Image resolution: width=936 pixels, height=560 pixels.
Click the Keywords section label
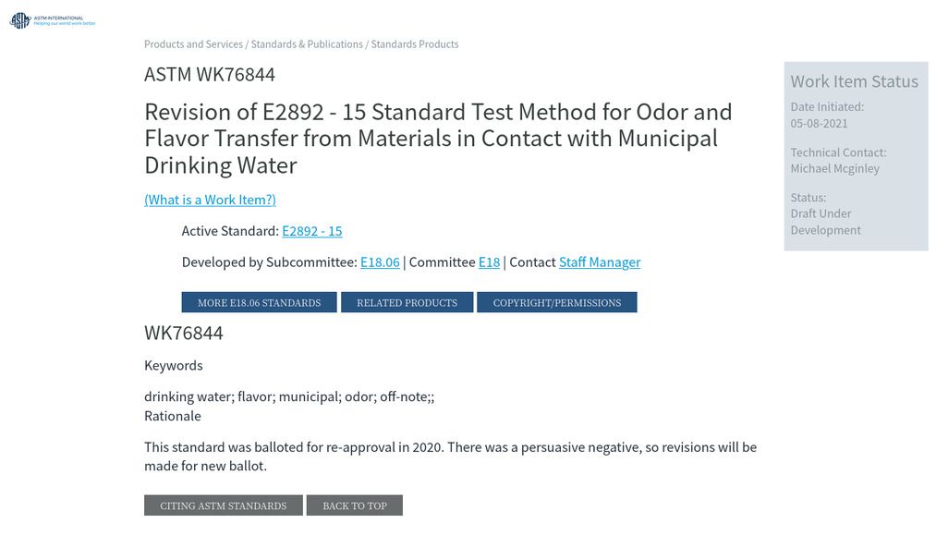(x=174, y=365)
